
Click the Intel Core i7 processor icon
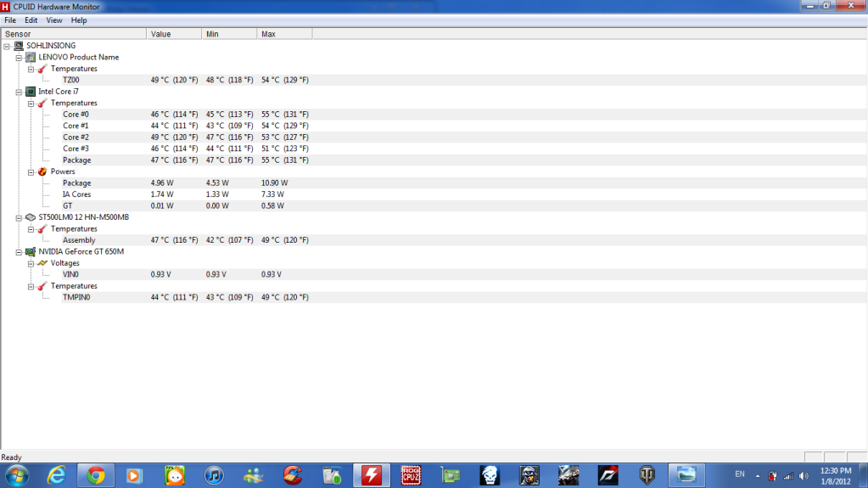[31, 92]
